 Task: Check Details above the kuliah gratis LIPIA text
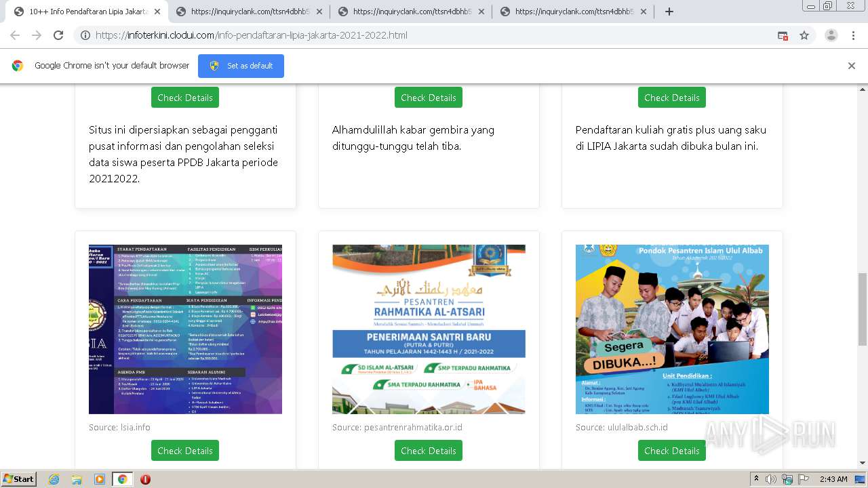(x=672, y=98)
